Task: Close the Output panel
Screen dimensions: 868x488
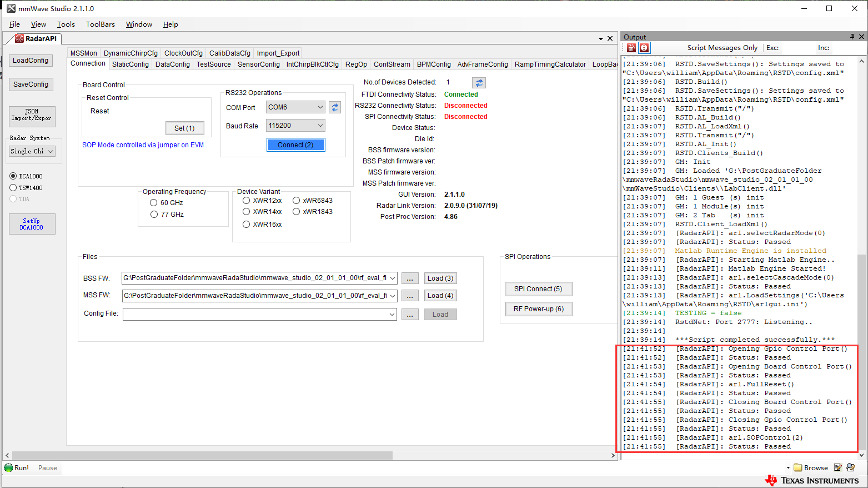Action: 861,37
